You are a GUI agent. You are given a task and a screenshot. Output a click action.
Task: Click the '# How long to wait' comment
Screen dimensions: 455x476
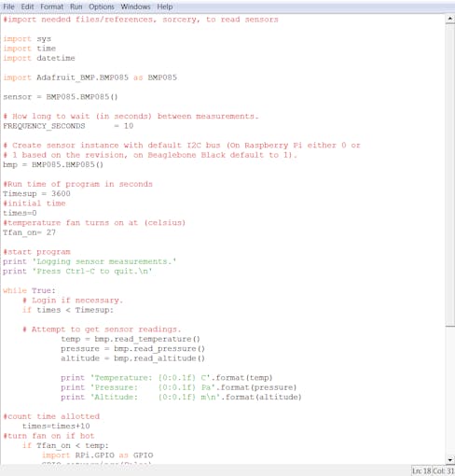(x=131, y=117)
